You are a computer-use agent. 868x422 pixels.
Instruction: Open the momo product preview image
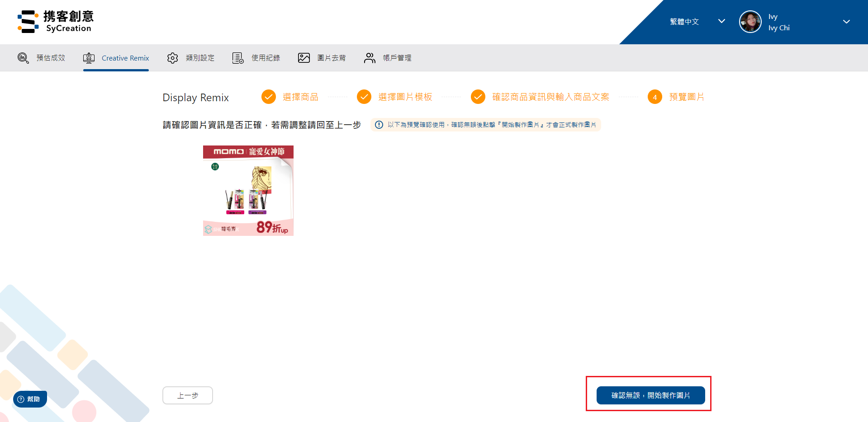click(x=248, y=191)
